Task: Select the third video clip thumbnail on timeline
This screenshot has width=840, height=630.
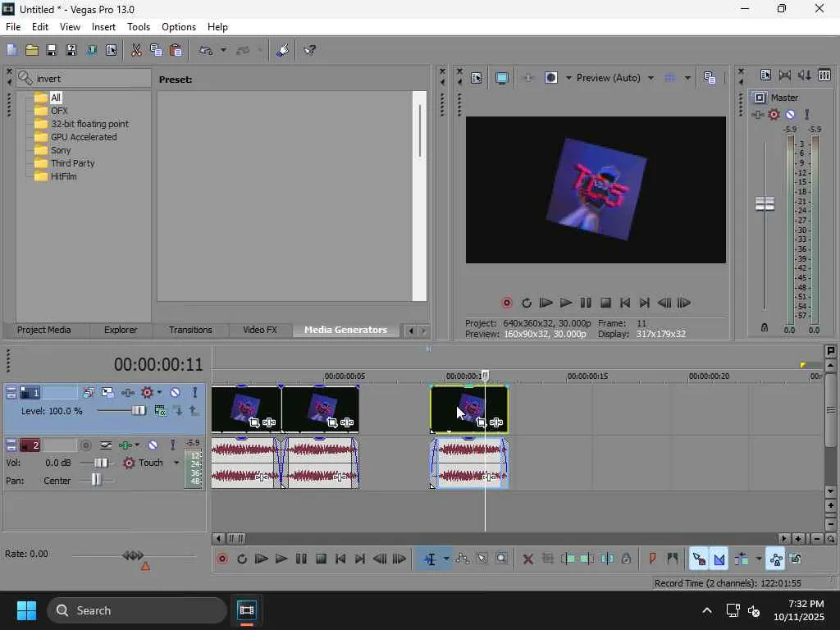Action: [x=469, y=409]
